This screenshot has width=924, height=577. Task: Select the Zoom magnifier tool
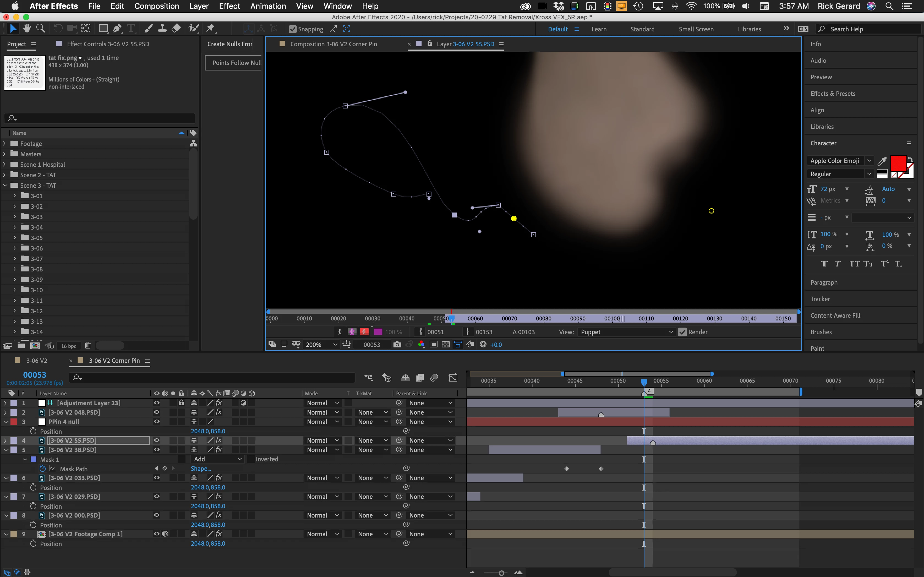click(x=40, y=29)
